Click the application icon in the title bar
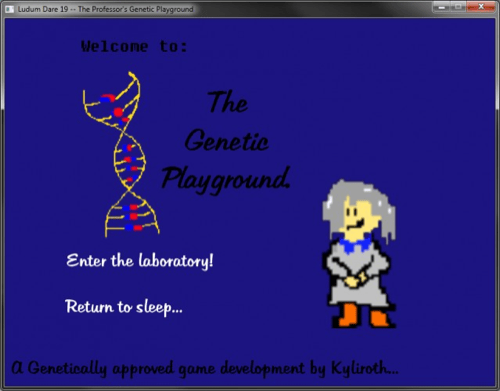This screenshot has width=500, height=391. pyautogui.click(x=10, y=9)
